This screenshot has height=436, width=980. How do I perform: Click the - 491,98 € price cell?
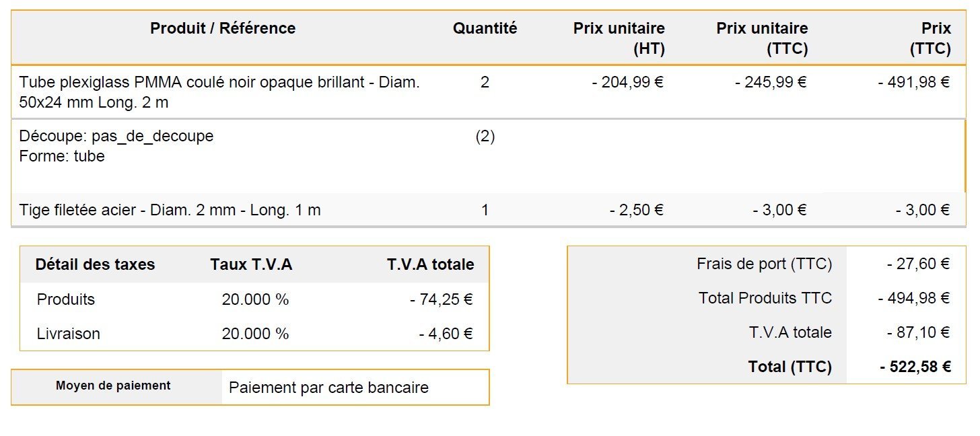914,82
